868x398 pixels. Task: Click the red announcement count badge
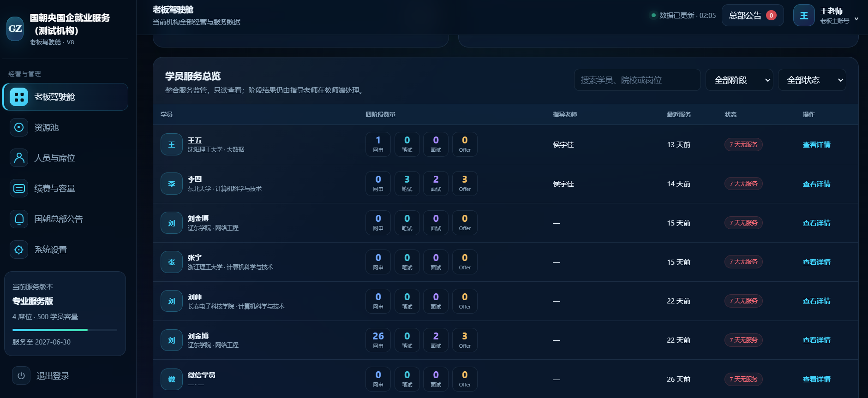pyautogui.click(x=771, y=15)
